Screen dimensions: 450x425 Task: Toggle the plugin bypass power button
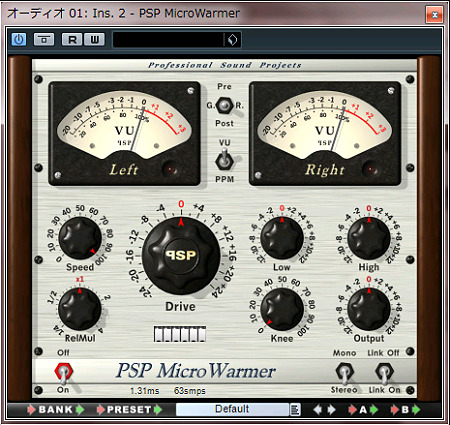19,40
